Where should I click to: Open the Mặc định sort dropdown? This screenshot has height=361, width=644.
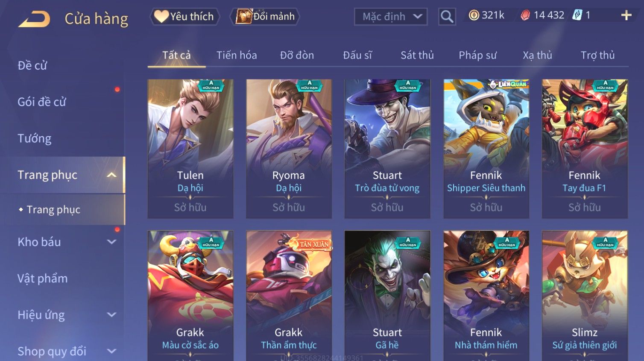(x=391, y=17)
